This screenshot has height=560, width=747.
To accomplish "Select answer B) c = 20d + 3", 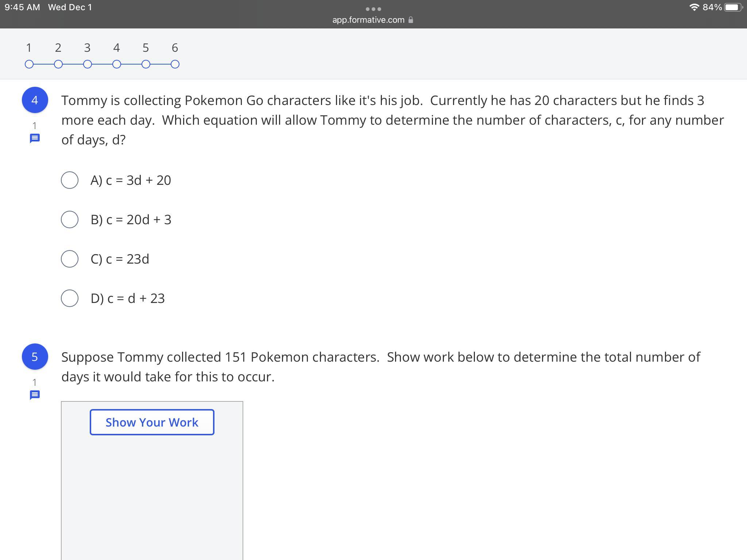I will (70, 219).
